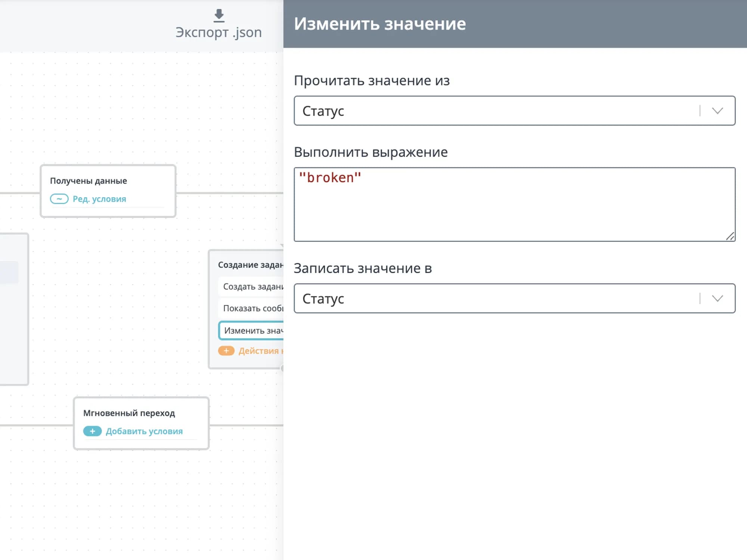This screenshot has width=747, height=560.
Task: Click the orange plus icon beside Действия
Action: click(x=226, y=351)
